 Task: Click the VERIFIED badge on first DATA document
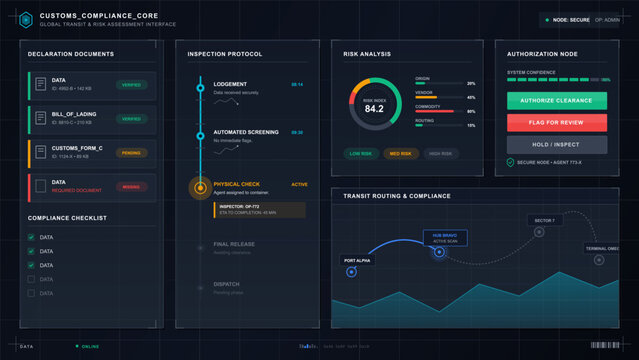tap(131, 85)
